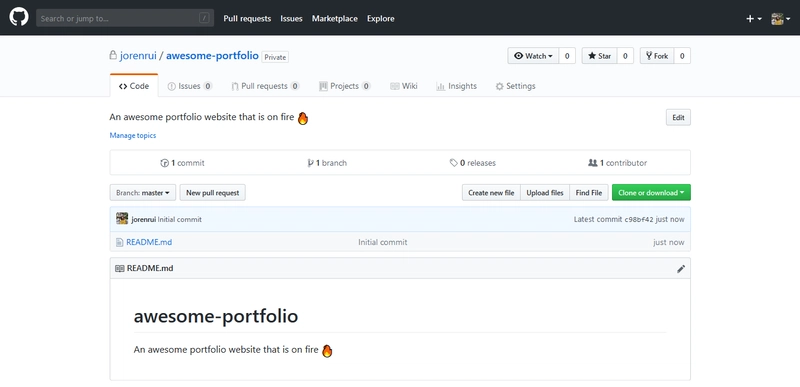
Task: Click the New pull request button
Action: 213,193
